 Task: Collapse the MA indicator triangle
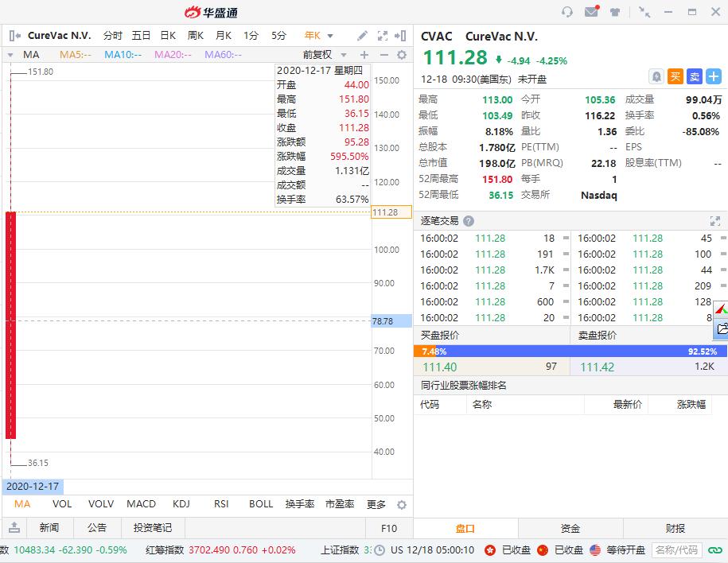point(10,55)
